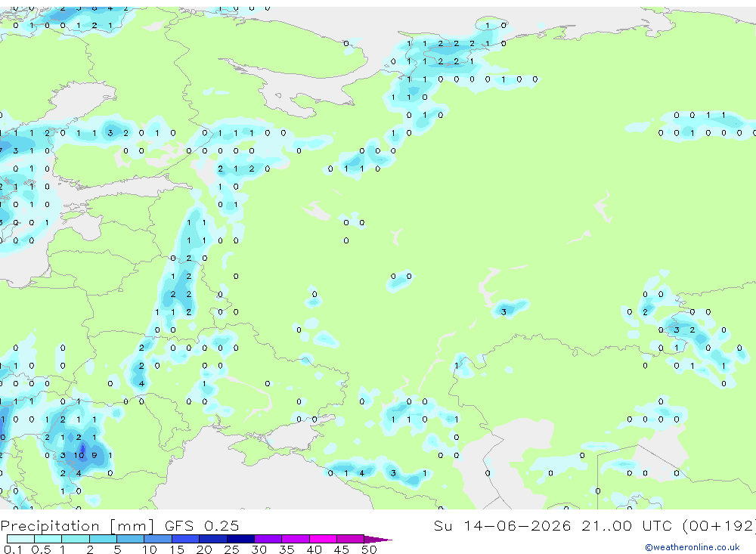Select the 45–50 mm legend color swatch

click(350, 539)
